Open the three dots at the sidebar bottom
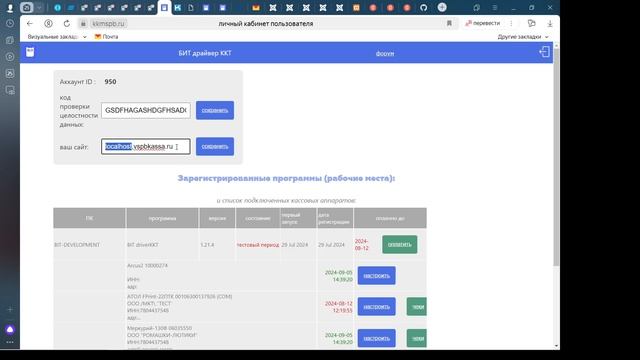 (10, 342)
